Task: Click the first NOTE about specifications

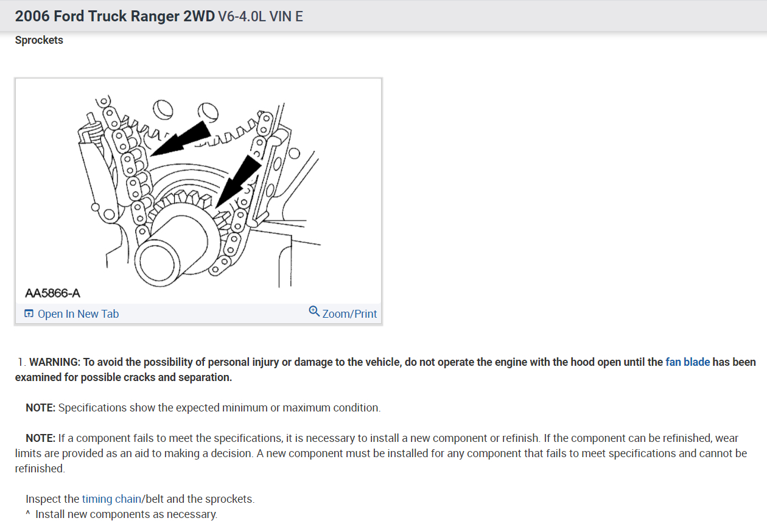Action: pyautogui.click(x=203, y=407)
